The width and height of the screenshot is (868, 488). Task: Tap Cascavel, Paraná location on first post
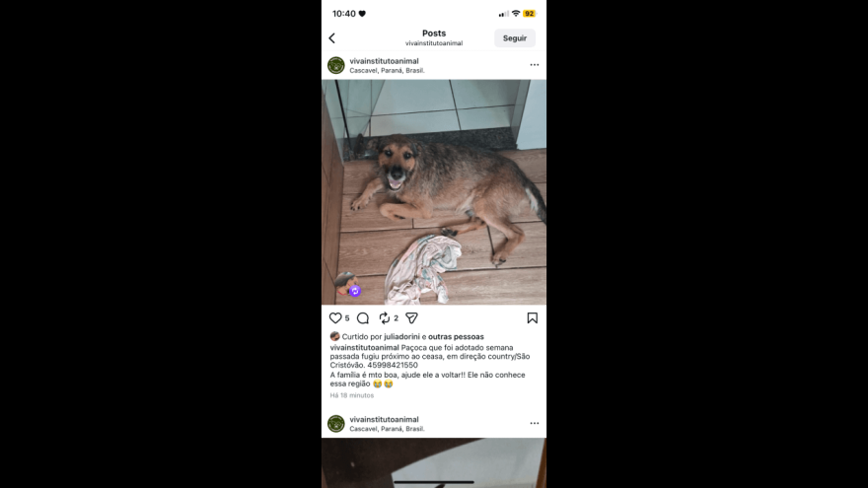coord(387,70)
